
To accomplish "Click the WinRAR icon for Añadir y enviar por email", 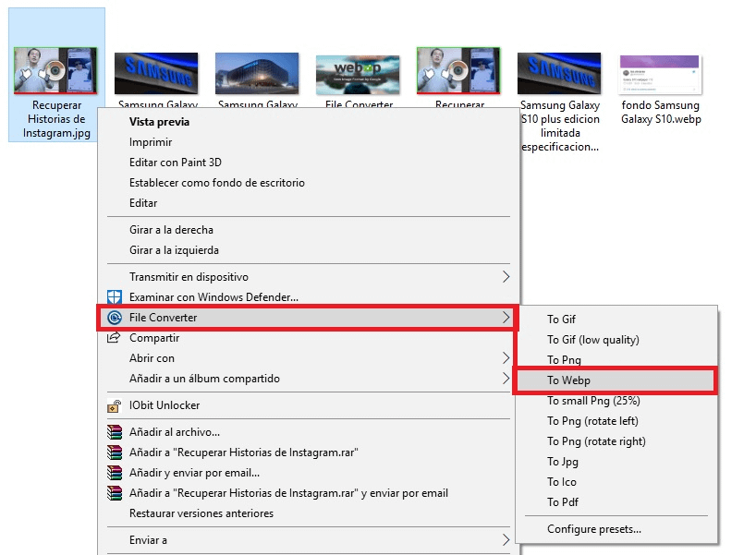I will tap(115, 473).
